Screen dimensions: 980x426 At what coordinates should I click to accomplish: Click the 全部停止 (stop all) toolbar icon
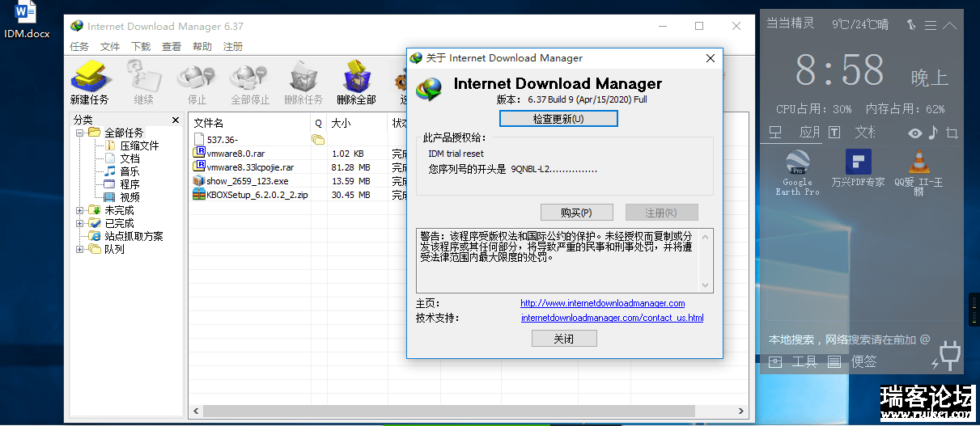pyautogui.click(x=250, y=82)
